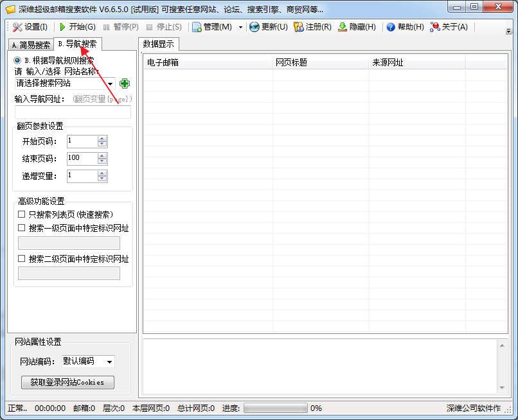Open the 管理(M) management tool

[212, 27]
